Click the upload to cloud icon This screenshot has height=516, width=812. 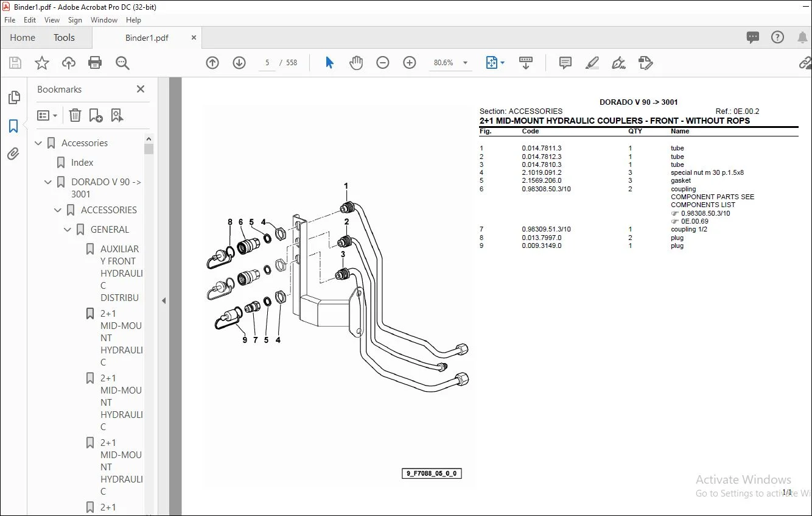click(69, 63)
